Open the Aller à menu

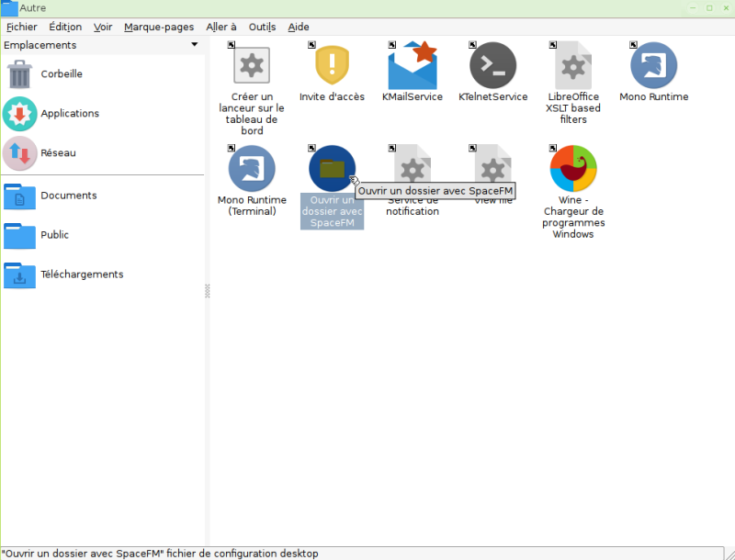point(221,28)
